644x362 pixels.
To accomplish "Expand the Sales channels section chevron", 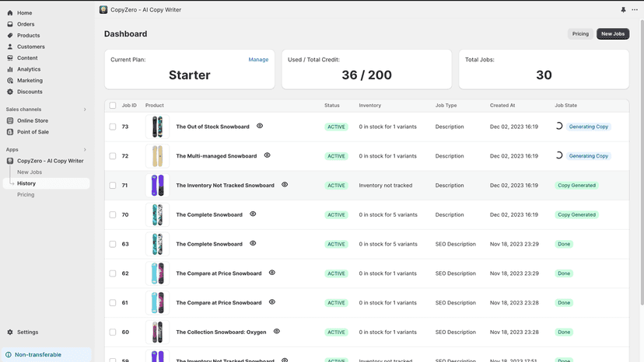I will [x=85, y=110].
